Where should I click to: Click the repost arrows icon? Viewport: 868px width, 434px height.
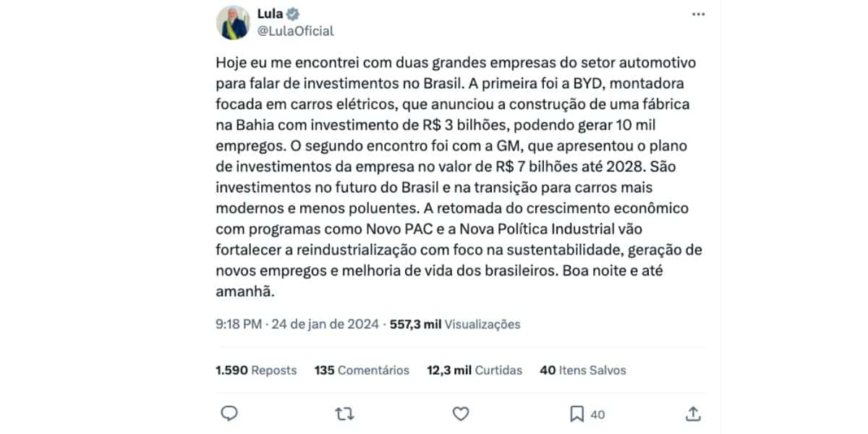[x=345, y=414]
